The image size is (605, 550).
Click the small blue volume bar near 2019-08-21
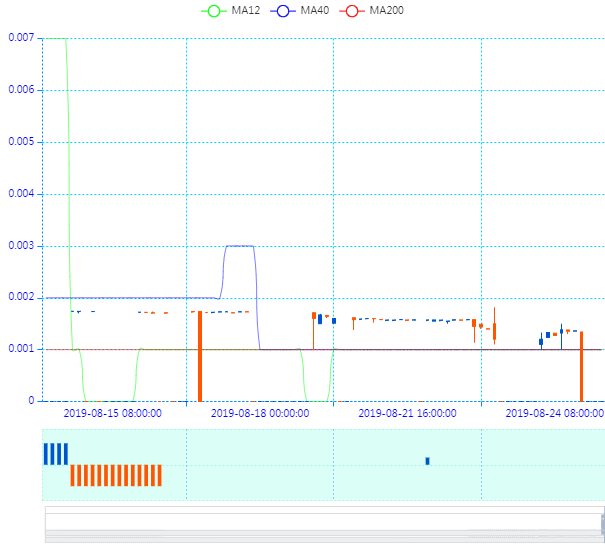427,461
